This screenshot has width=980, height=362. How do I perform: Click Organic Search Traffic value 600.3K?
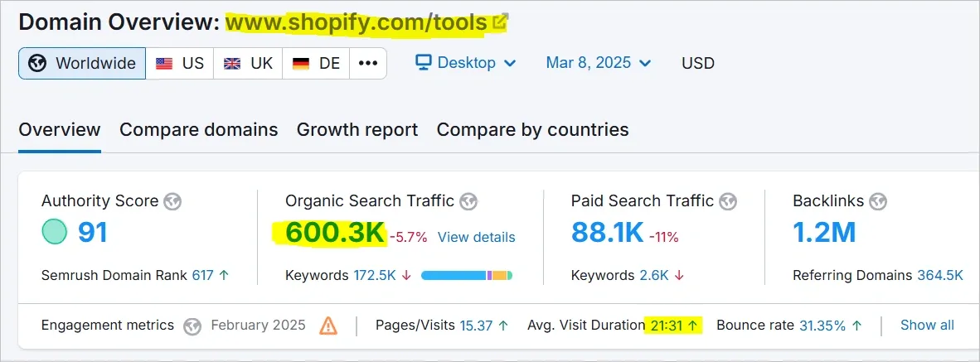[x=334, y=232]
